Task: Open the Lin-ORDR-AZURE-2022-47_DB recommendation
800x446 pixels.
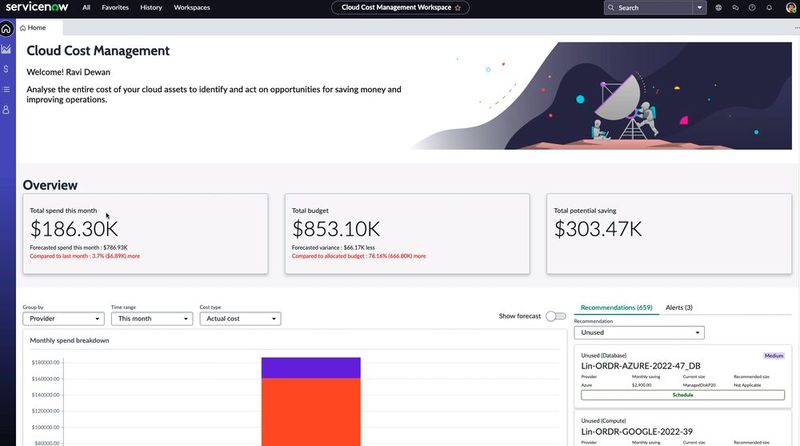Action: [641, 366]
